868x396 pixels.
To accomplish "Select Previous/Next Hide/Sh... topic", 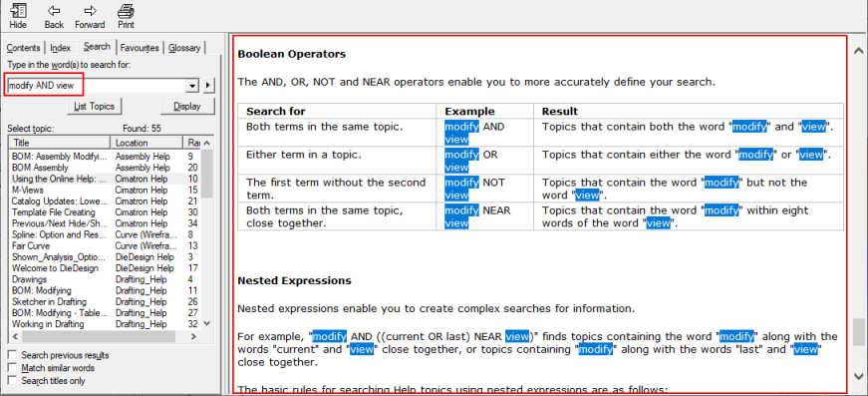I will point(106,223).
